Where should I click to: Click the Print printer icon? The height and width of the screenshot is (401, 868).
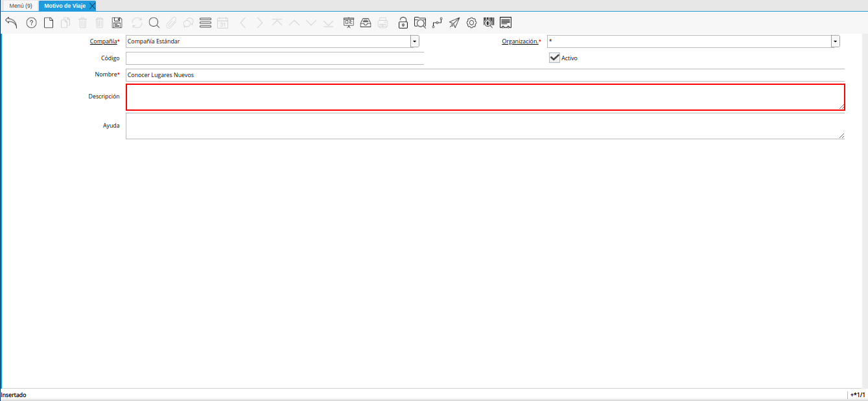tap(383, 23)
